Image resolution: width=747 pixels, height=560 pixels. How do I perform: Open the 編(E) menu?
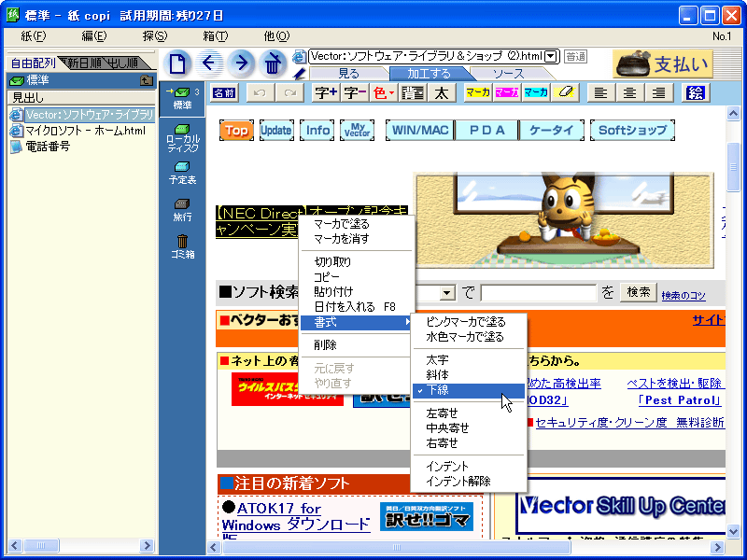coord(94,36)
